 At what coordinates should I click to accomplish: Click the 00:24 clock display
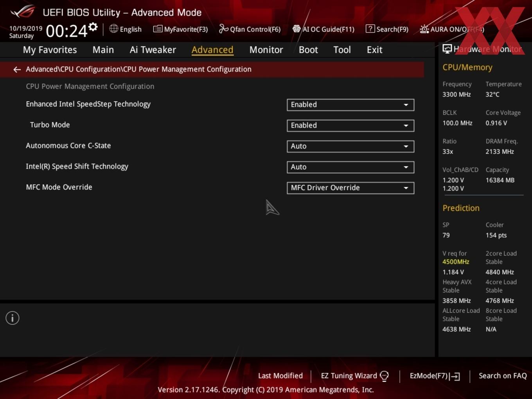point(66,31)
